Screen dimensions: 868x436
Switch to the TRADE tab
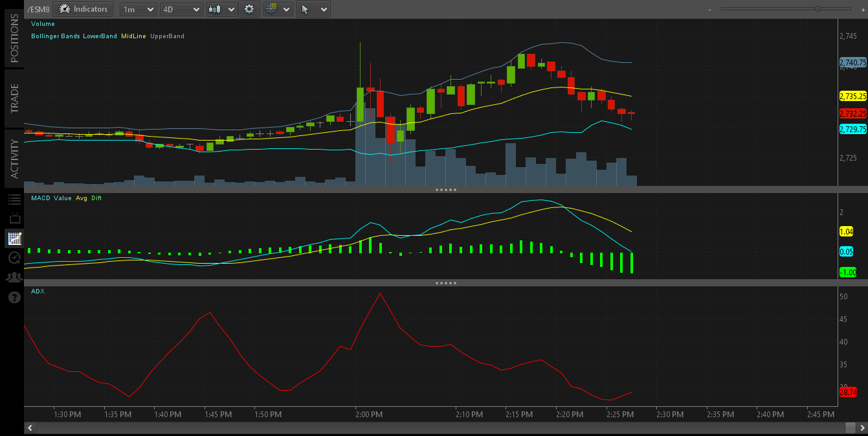(14, 98)
